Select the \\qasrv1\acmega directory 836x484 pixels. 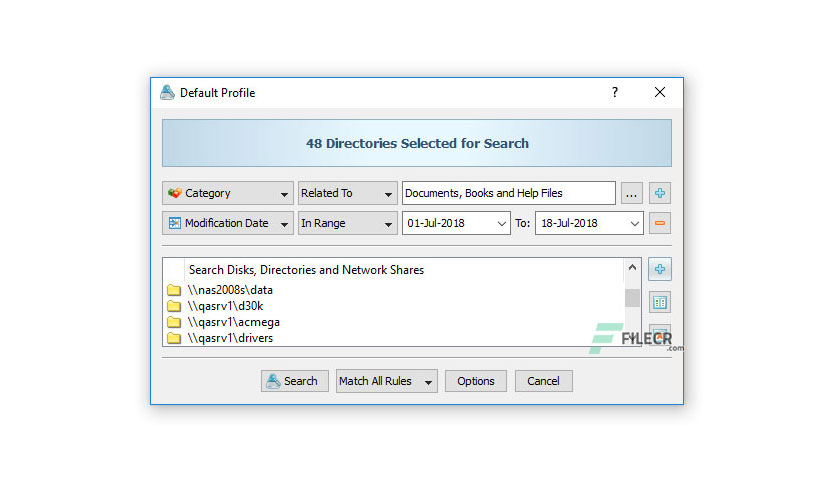[233, 322]
